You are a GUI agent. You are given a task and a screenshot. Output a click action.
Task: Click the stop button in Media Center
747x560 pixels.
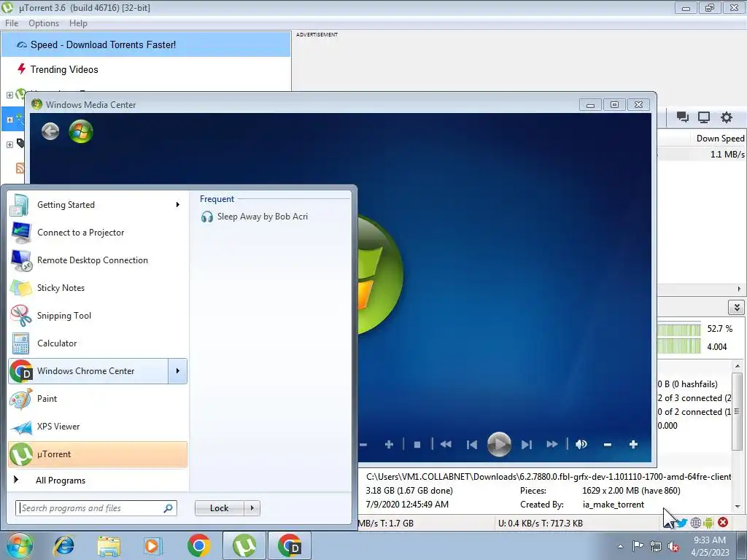pyautogui.click(x=417, y=444)
